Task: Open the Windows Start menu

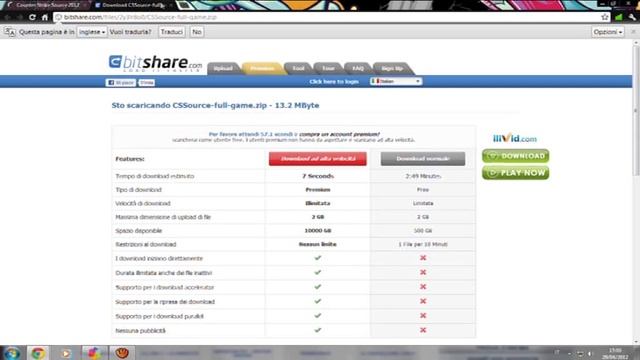Action: (x=11, y=353)
